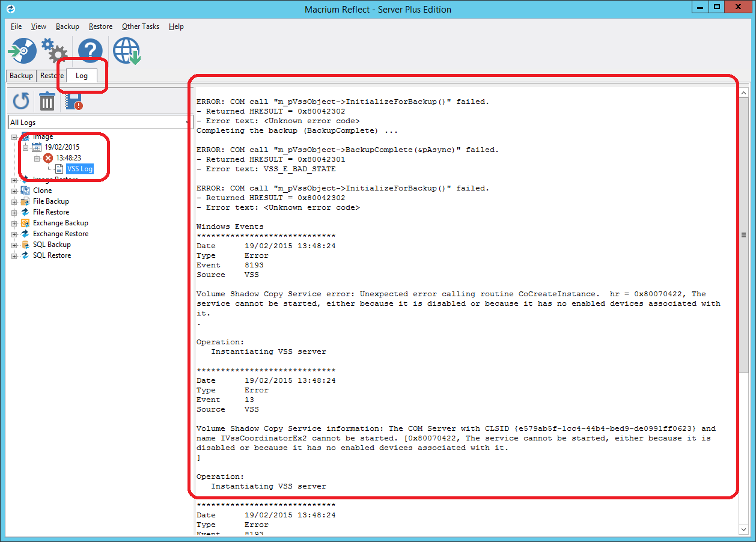
Task: Click the globe download icon in toolbar
Action: coord(126,50)
